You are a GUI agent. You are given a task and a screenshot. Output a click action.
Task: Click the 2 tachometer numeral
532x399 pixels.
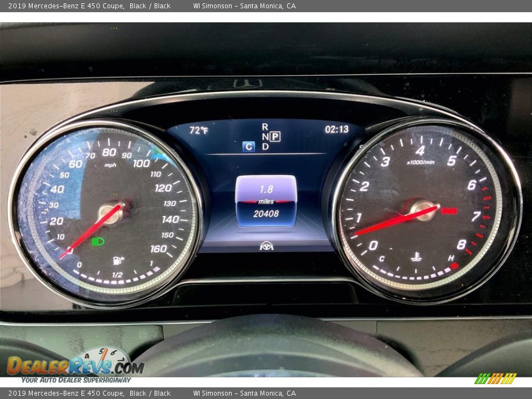tap(365, 186)
